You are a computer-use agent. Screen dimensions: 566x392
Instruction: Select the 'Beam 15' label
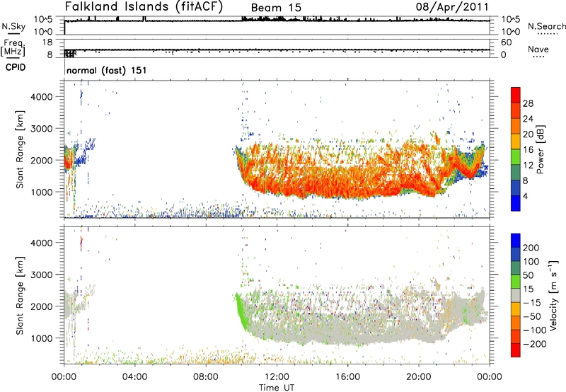276,8
